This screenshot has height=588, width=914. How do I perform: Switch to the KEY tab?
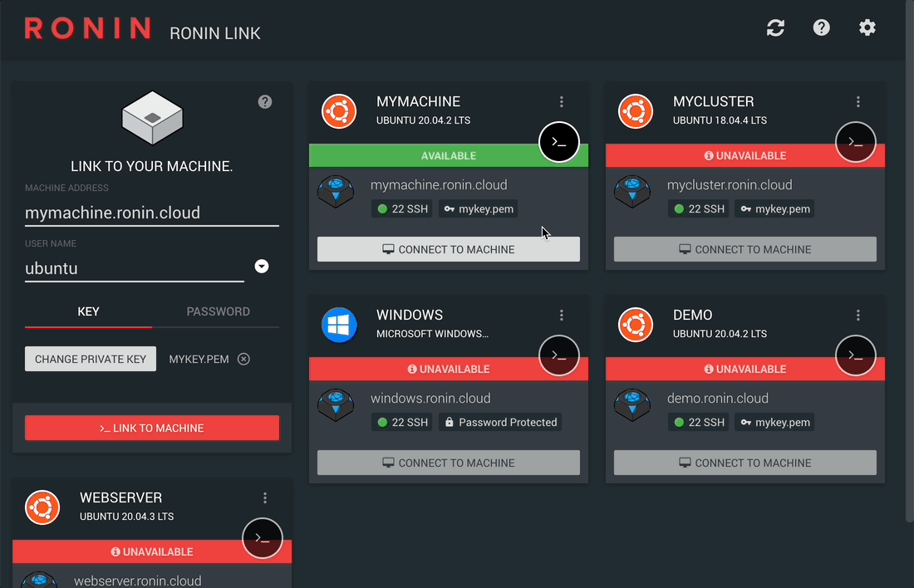[x=89, y=311]
